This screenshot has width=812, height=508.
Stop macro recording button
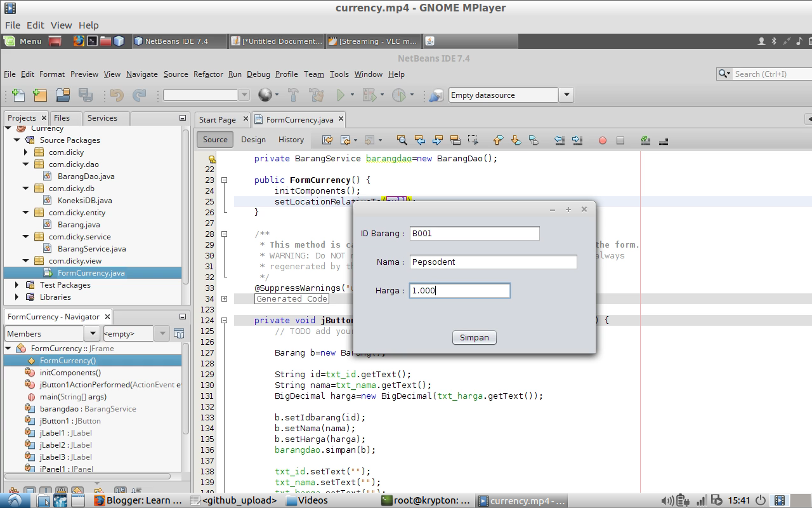(x=620, y=140)
